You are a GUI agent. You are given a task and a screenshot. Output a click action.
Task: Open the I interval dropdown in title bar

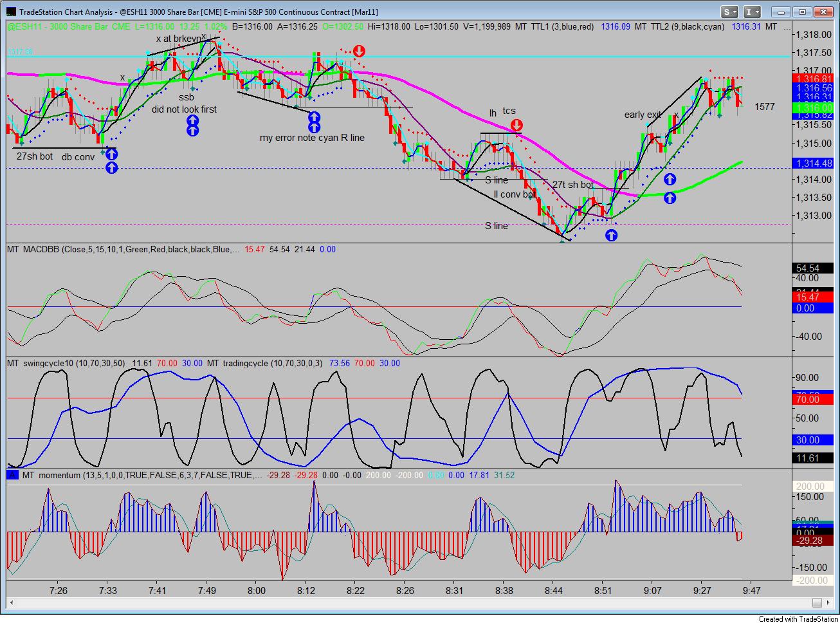coord(753,12)
